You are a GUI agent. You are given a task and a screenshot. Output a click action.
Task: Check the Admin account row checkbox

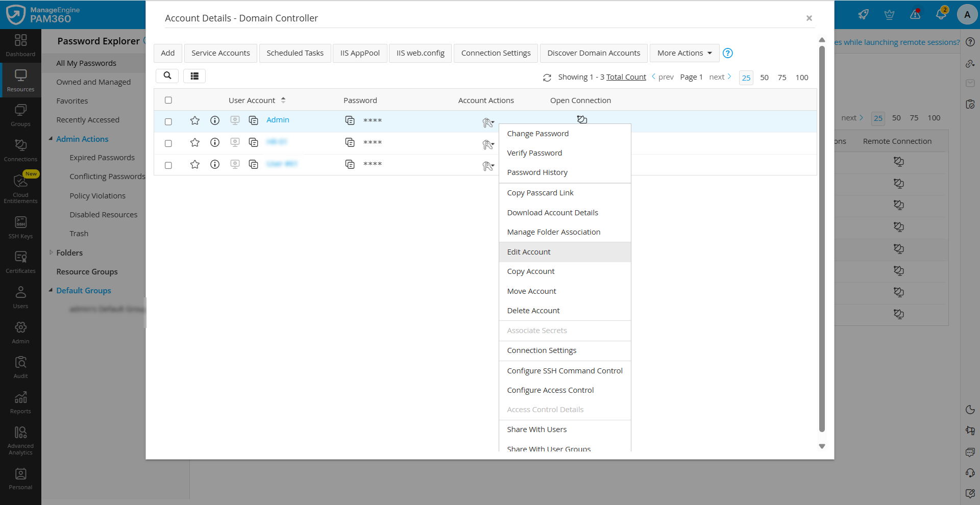tap(168, 121)
